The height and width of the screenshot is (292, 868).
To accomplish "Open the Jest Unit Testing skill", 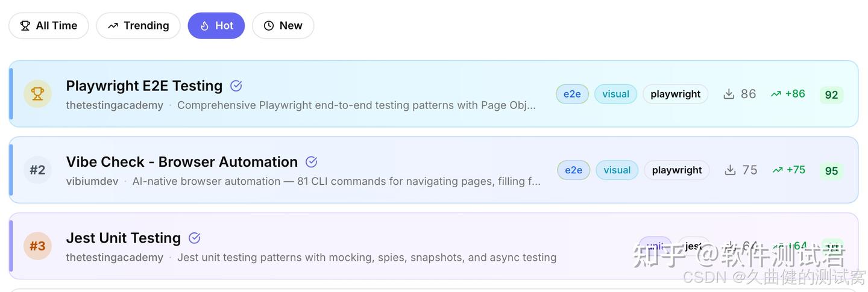I will click(123, 238).
